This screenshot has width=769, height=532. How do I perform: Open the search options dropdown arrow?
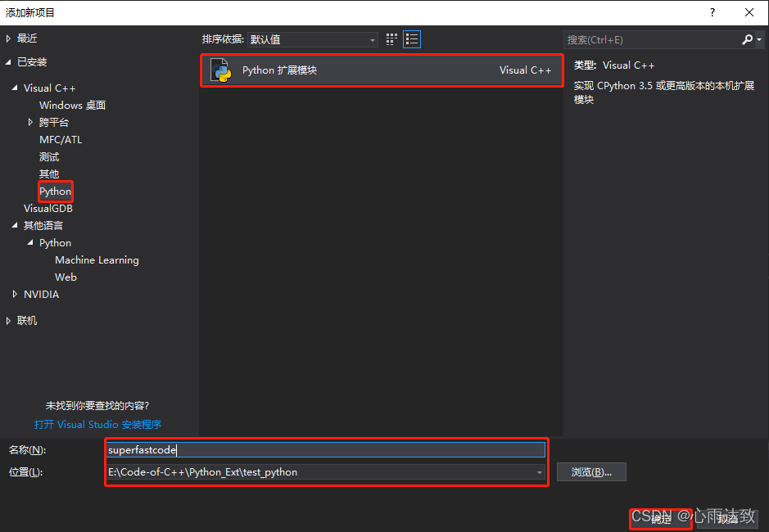759,40
